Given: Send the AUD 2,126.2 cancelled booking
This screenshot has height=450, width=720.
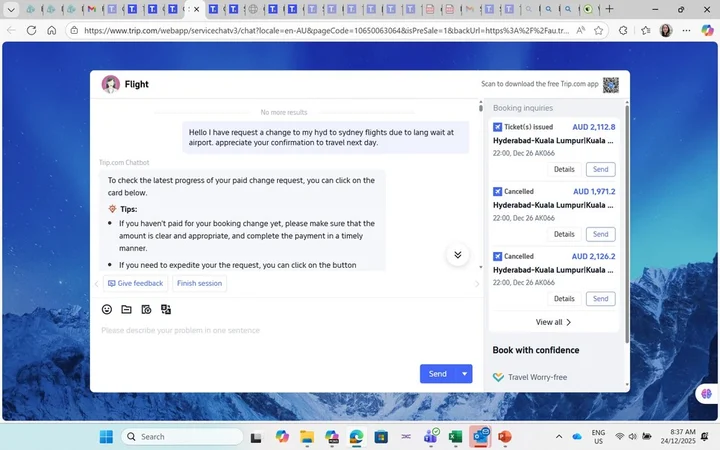Looking at the screenshot, I should coord(600,298).
